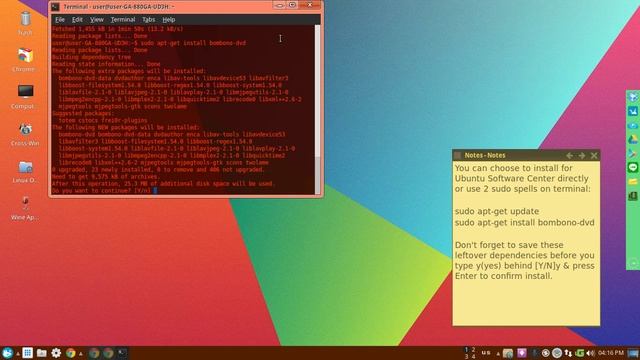Image resolution: width=640 pixels, height=360 pixels.
Task: Open the yellow folder icon in right dock
Action: click(x=633, y=181)
